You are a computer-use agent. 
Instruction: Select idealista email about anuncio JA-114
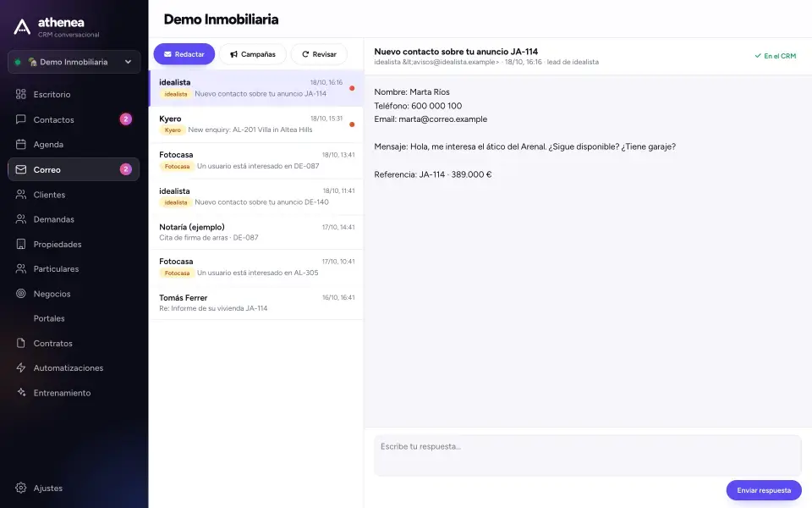[x=256, y=88]
